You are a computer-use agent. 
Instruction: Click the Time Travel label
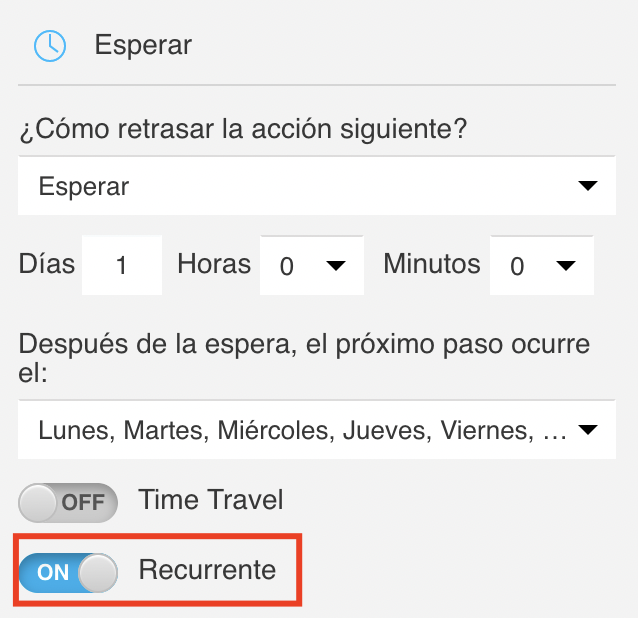211,500
